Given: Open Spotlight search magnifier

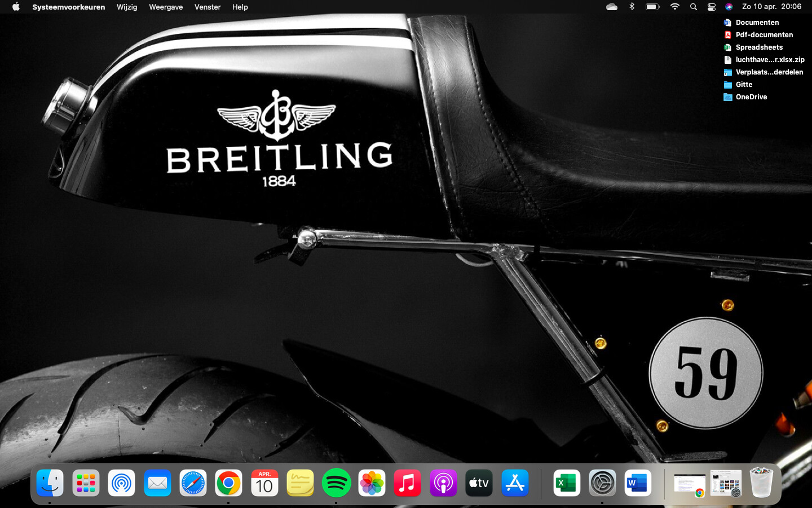Looking at the screenshot, I should click(694, 7).
